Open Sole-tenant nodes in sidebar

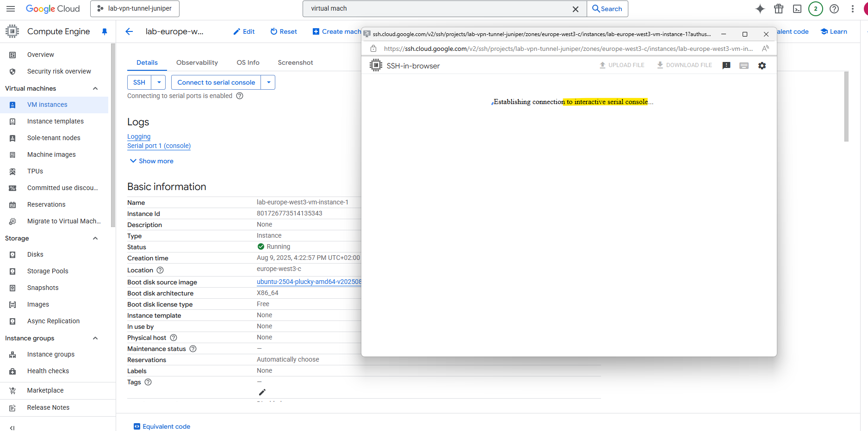pyautogui.click(x=54, y=138)
